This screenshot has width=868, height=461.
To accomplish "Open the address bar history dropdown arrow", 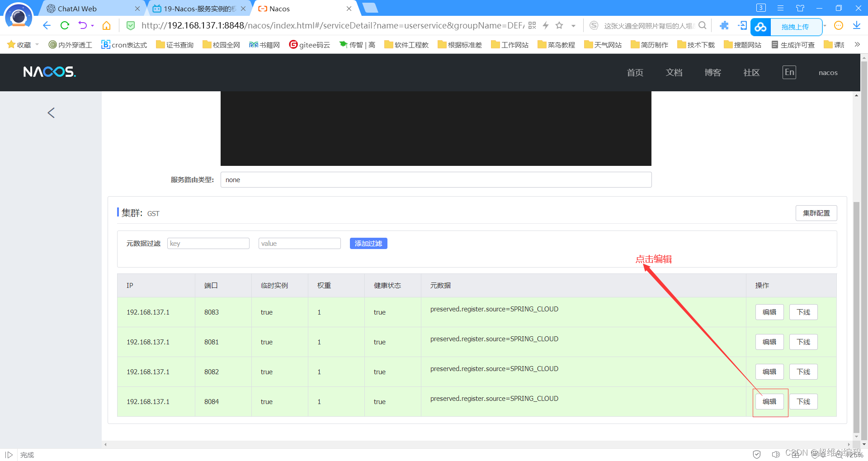I will tap(573, 26).
